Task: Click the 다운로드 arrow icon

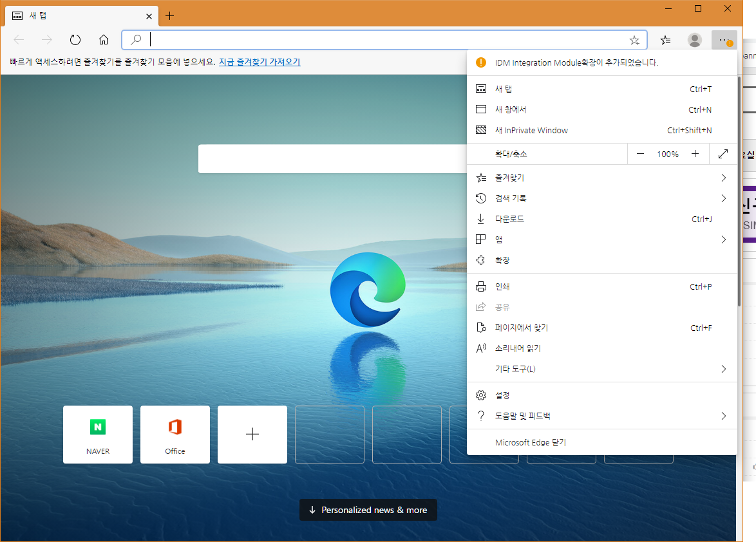Action: [480, 220]
